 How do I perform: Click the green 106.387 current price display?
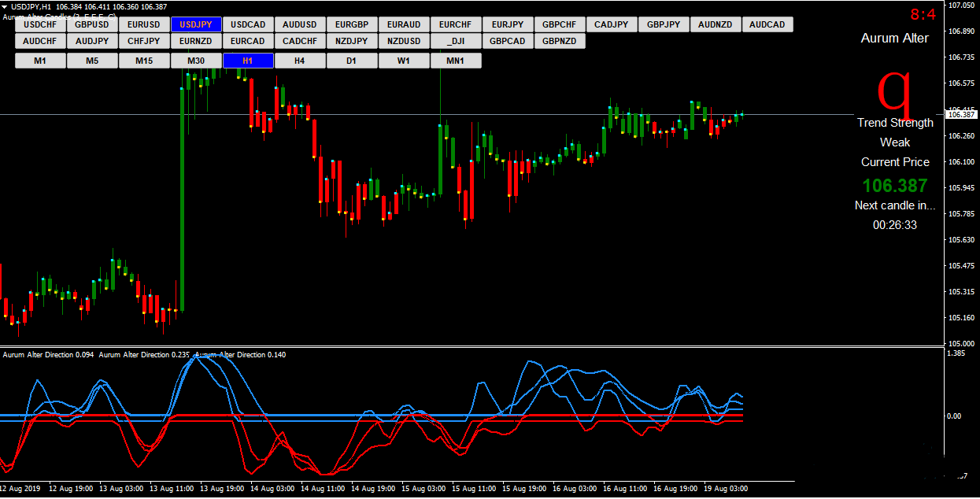point(895,186)
